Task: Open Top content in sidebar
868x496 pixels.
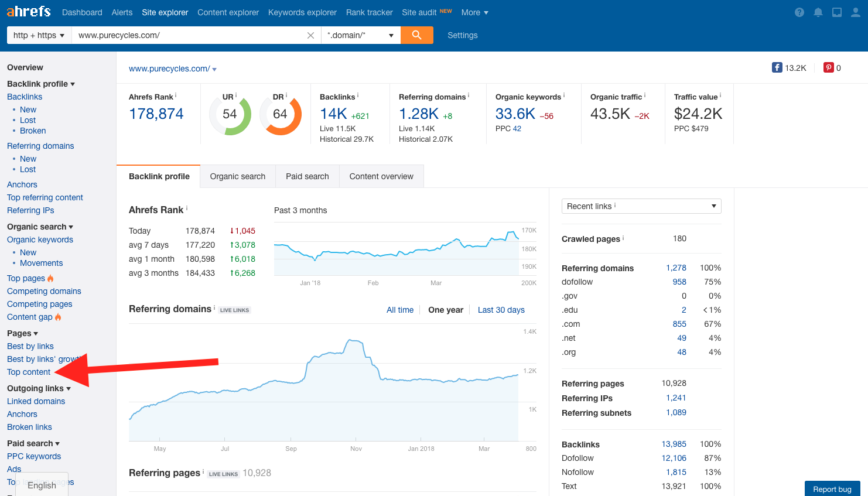Action: (29, 372)
